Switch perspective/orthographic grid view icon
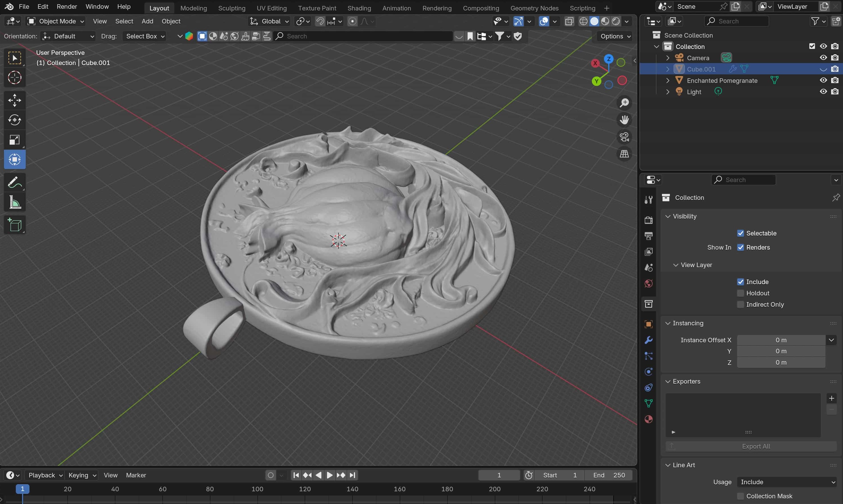This screenshot has width=843, height=504. [624, 154]
